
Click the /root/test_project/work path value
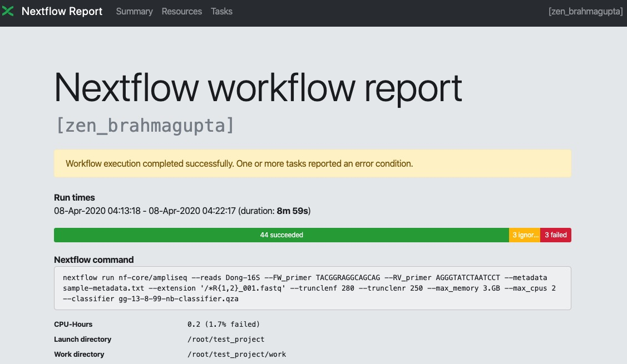click(237, 354)
